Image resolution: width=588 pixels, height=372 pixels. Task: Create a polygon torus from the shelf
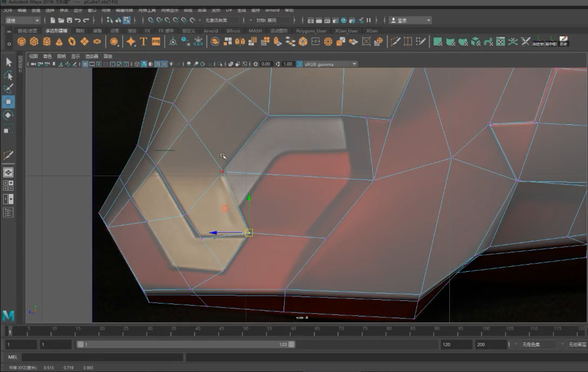(x=72, y=41)
